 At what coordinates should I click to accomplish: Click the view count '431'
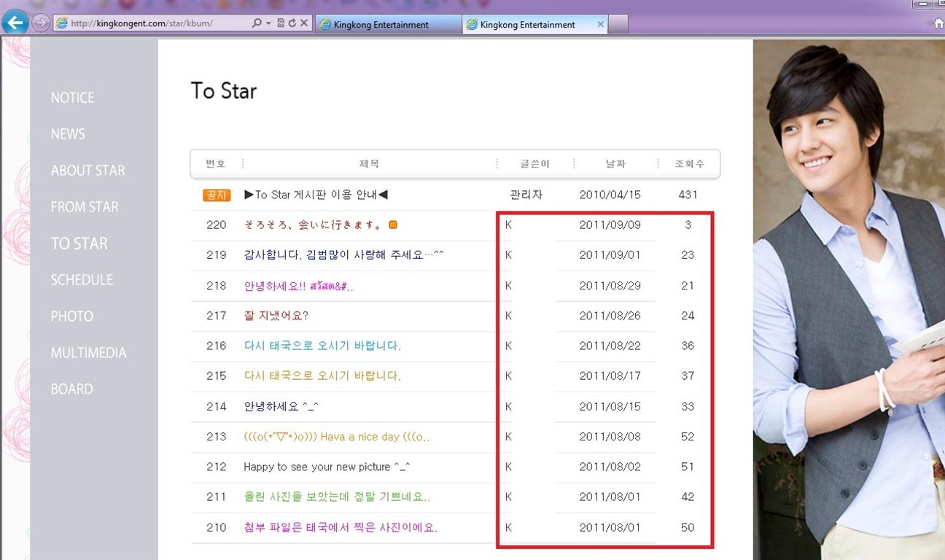pos(688,195)
